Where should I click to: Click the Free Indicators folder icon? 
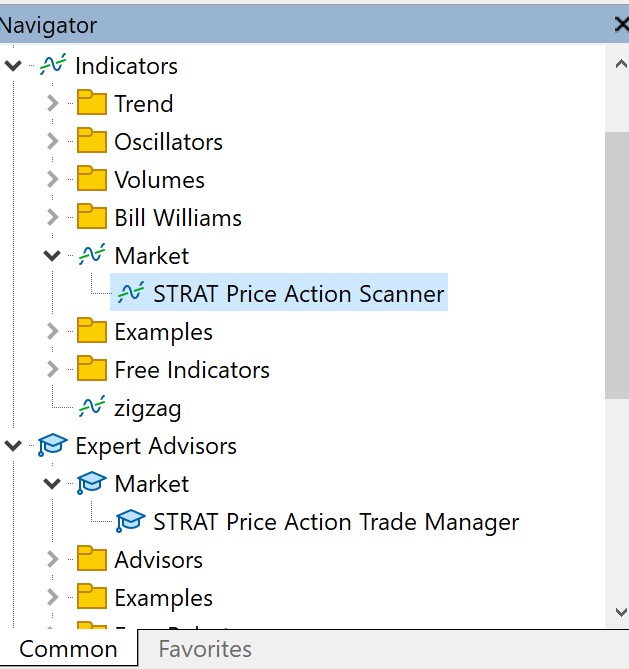(x=92, y=370)
